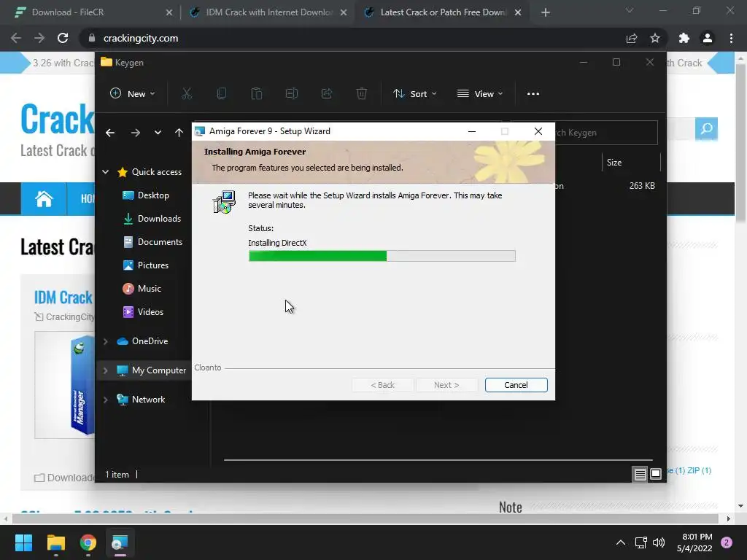Image resolution: width=747 pixels, height=560 pixels.
Task: Open Chrome from the taskbar
Action: coord(88,542)
